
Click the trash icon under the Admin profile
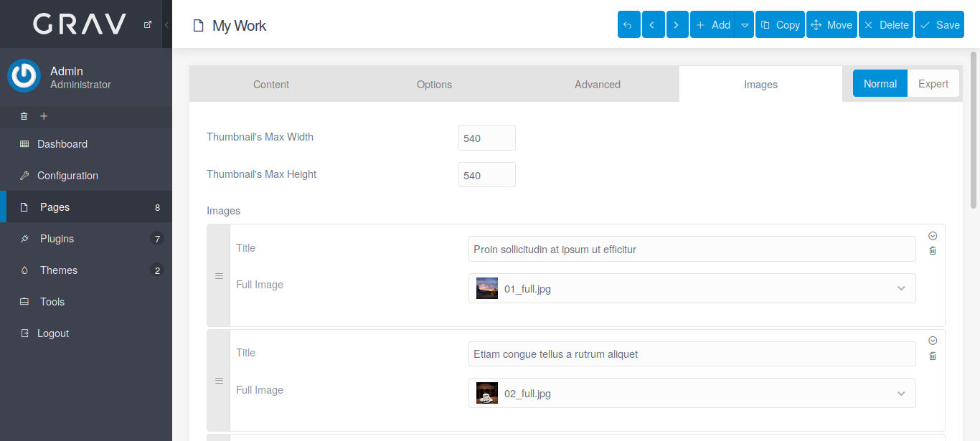pos(24,115)
